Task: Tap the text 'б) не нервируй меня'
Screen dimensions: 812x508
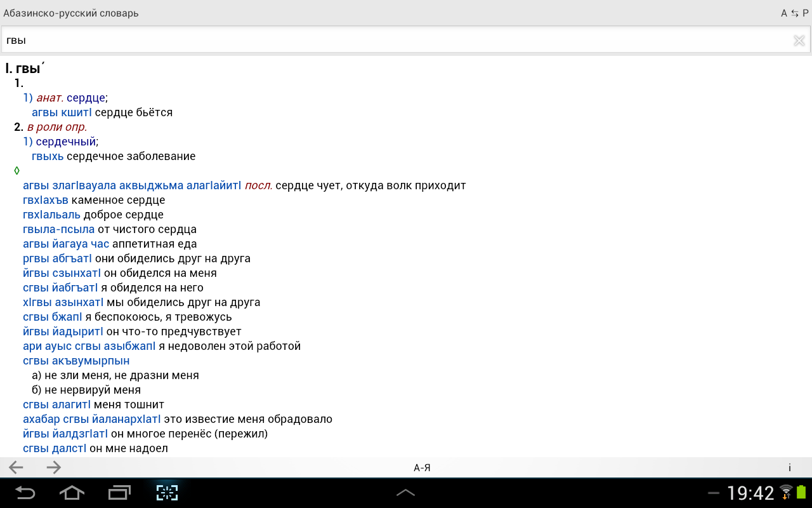Action: tap(86, 390)
